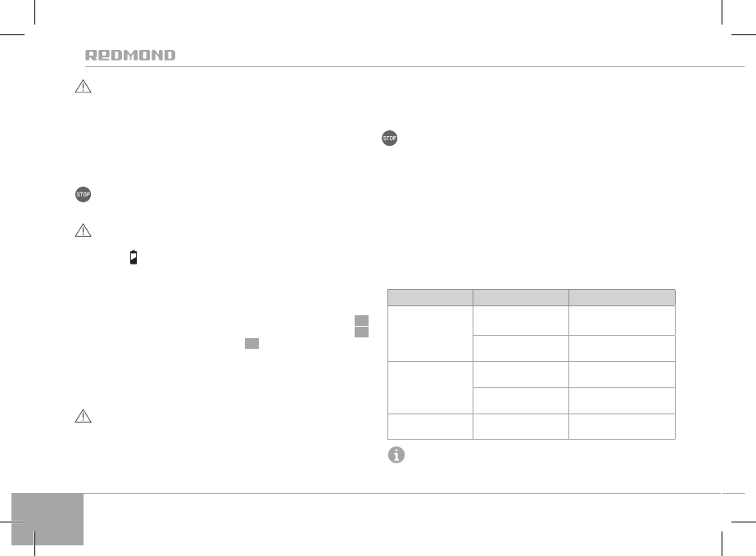Click the lowest warning triangle in the left column
The width and height of the screenshot is (756, 556).
click(x=83, y=417)
